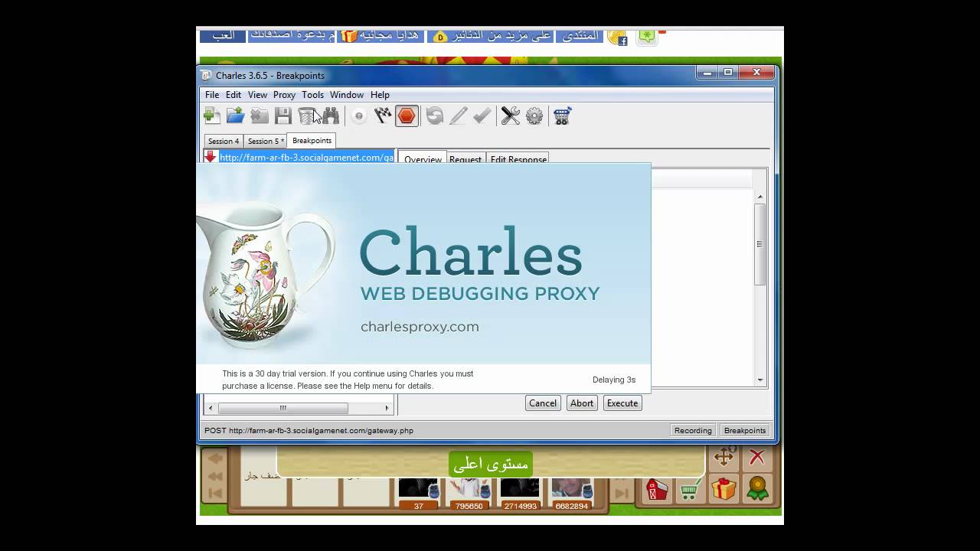Save session using floppy disk icon

pyautogui.click(x=283, y=116)
